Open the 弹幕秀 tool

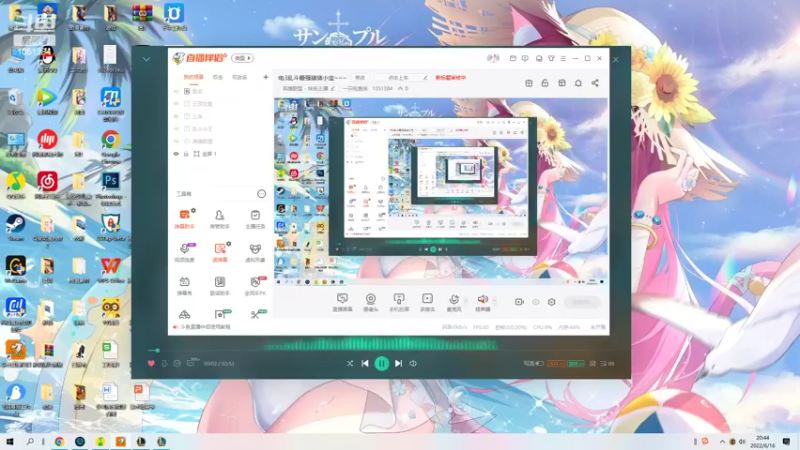(x=185, y=285)
